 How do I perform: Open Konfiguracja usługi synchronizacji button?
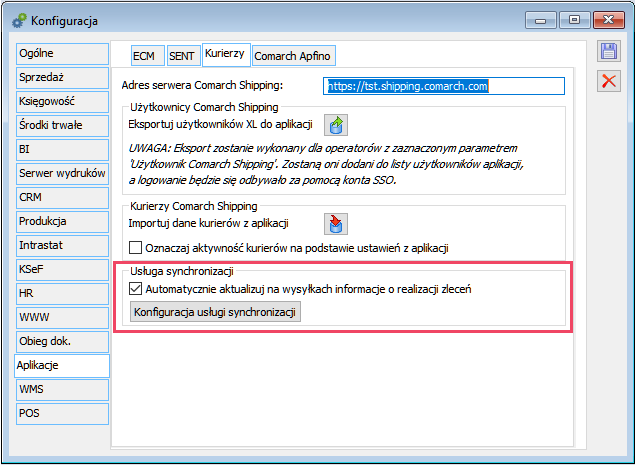click(215, 312)
